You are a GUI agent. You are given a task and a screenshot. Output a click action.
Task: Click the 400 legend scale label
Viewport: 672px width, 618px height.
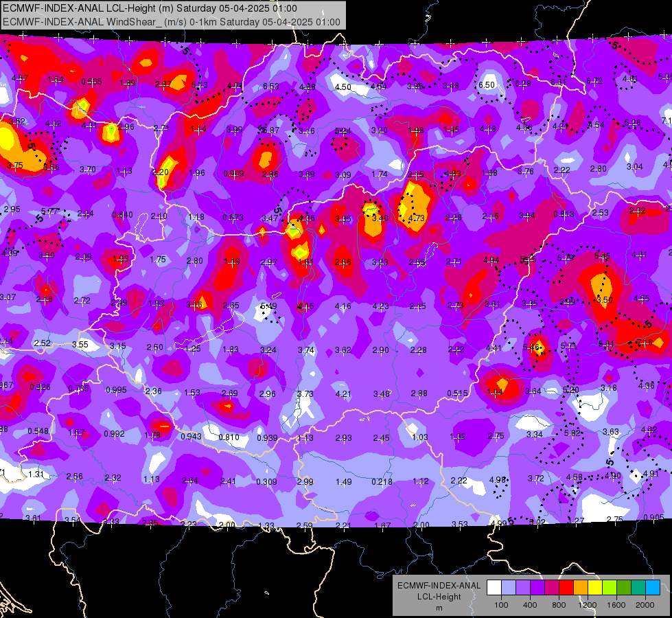[530, 605]
